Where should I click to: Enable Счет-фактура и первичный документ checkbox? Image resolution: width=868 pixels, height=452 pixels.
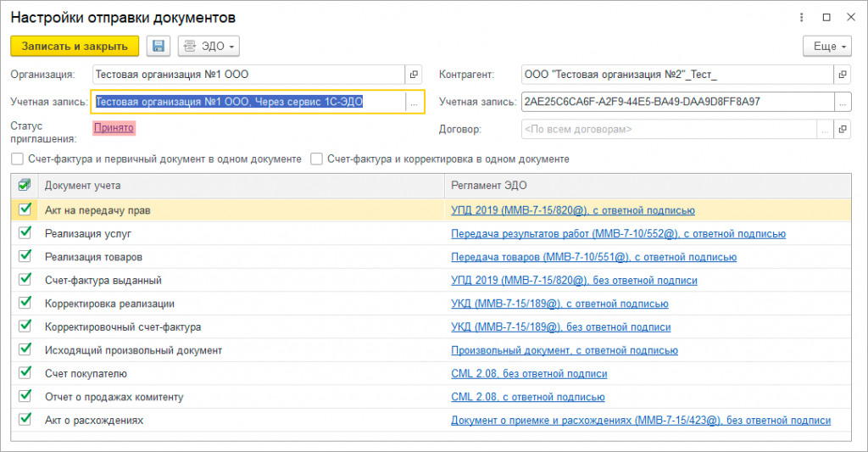18,159
